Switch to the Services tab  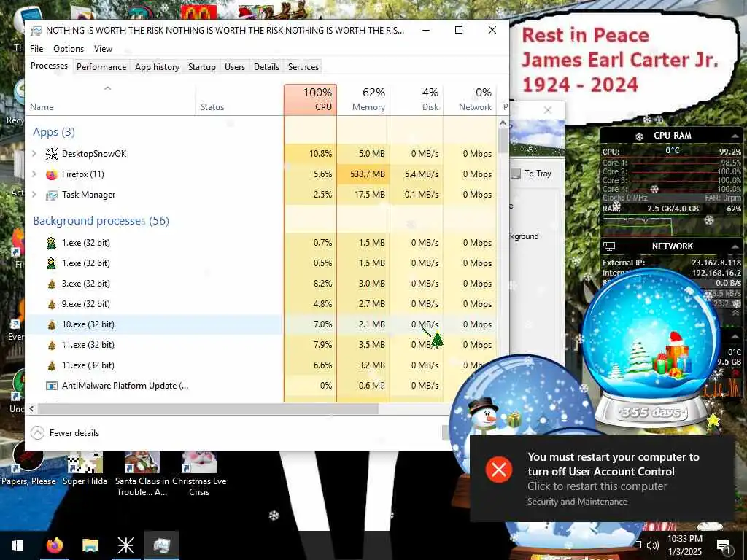[x=303, y=67]
